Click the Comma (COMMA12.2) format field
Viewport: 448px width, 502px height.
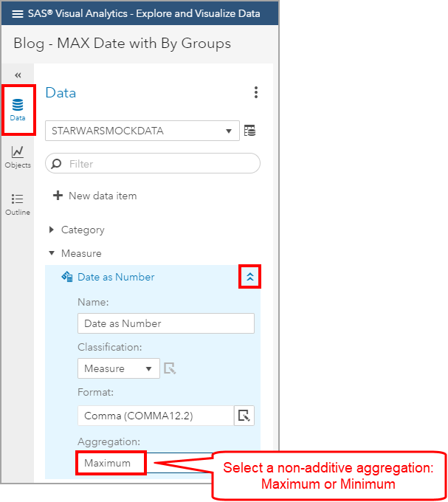(156, 416)
